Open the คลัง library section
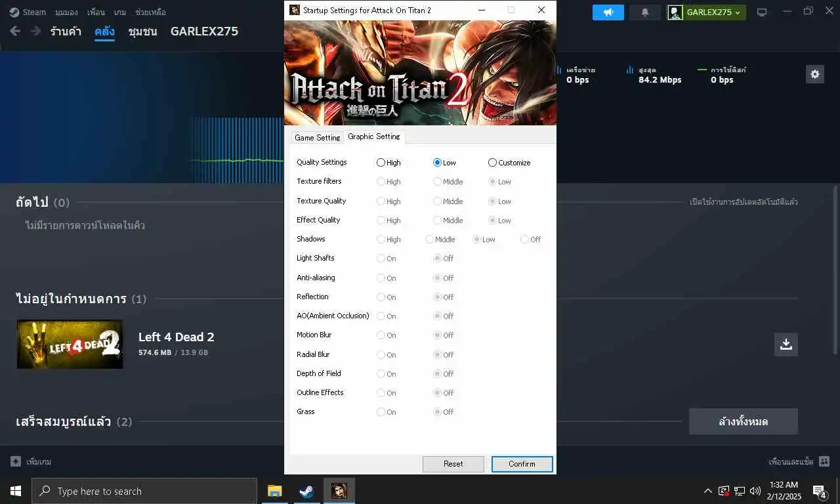This screenshot has width=840, height=504. tap(104, 31)
